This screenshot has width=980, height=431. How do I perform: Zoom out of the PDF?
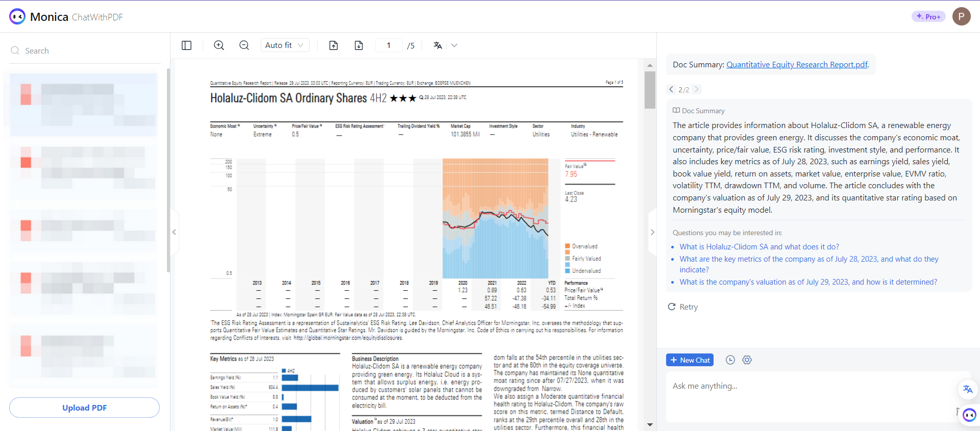pos(244,45)
